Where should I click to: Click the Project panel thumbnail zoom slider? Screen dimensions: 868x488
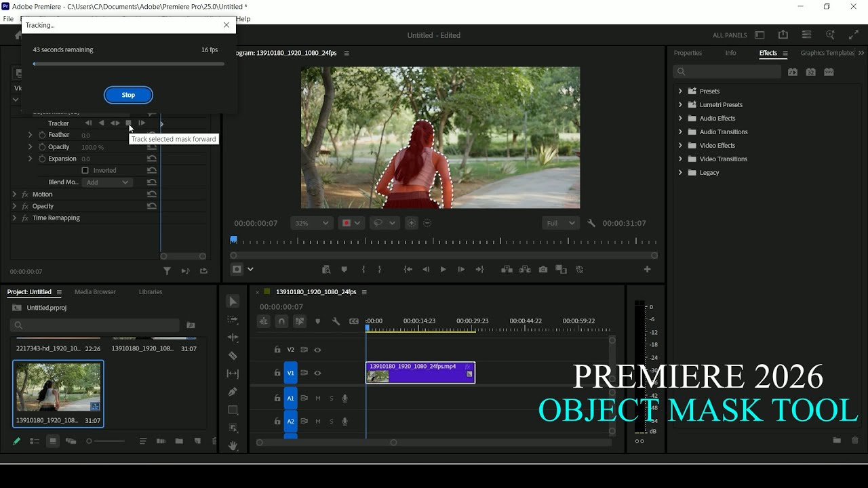[105, 441]
